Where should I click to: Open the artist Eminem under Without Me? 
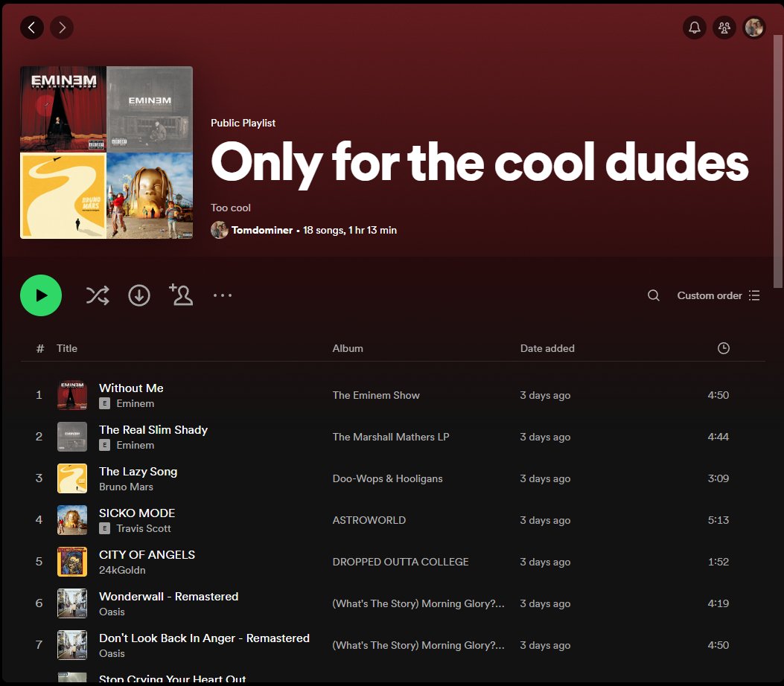pyautogui.click(x=135, y=404)
